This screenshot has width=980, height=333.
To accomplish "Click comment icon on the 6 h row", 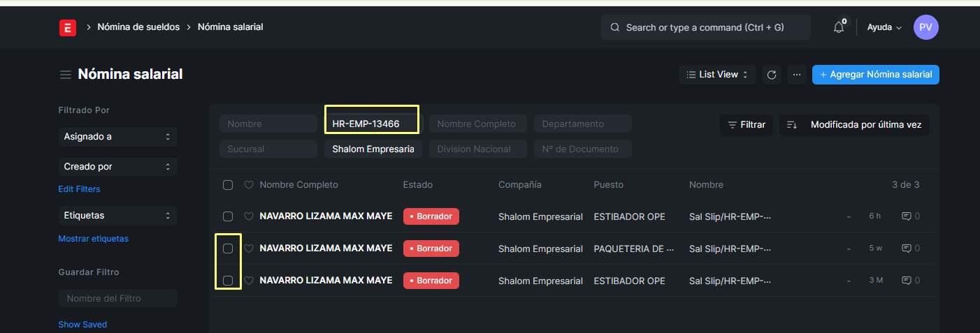I will pos(907,216).
